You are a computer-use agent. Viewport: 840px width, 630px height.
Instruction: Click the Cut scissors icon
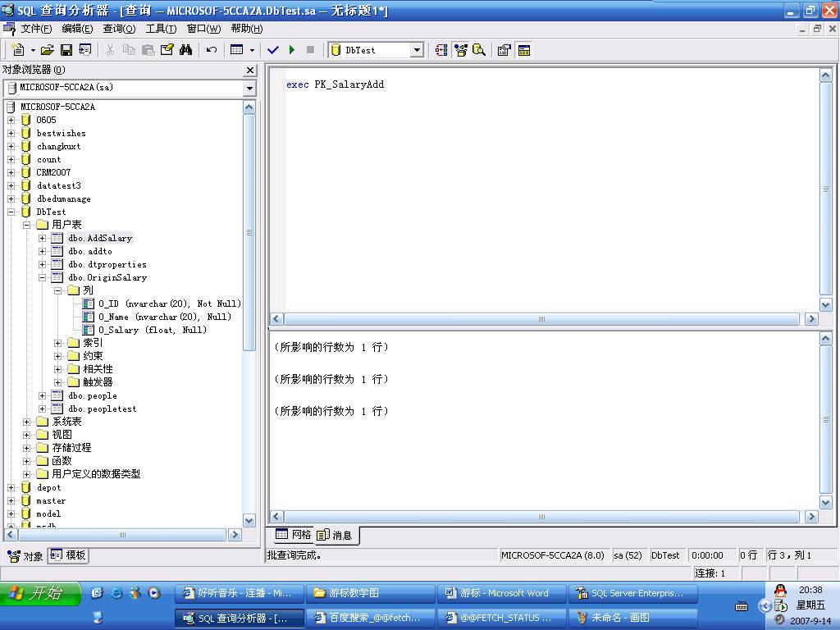click(x=111, y=50)
